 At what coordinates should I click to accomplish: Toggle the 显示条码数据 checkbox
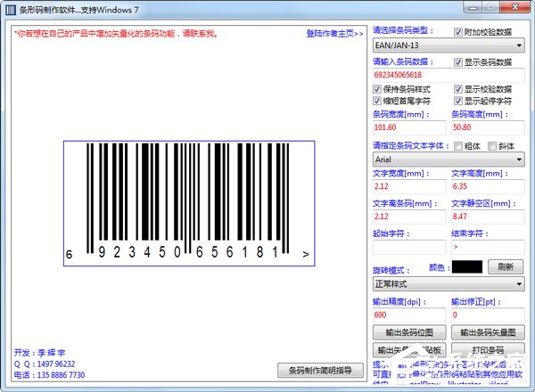click(458, 62)
